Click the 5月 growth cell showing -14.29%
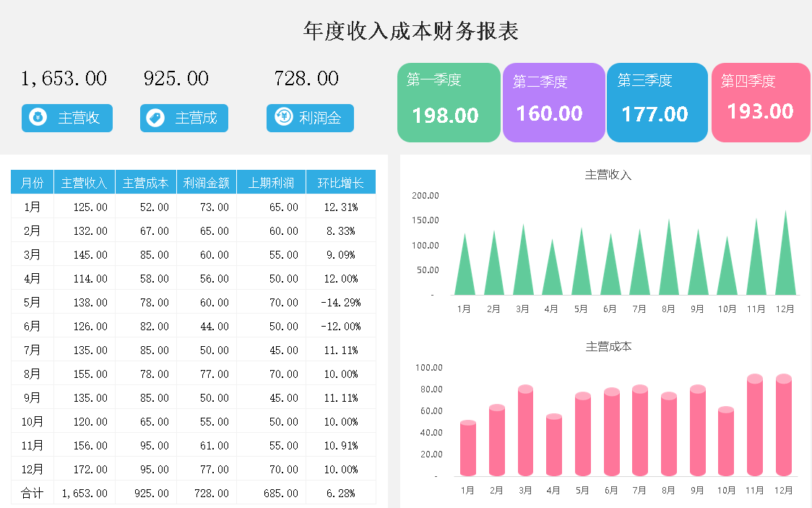Image resolution: width=812 pixels, height=508 pixels. point(340,302)
